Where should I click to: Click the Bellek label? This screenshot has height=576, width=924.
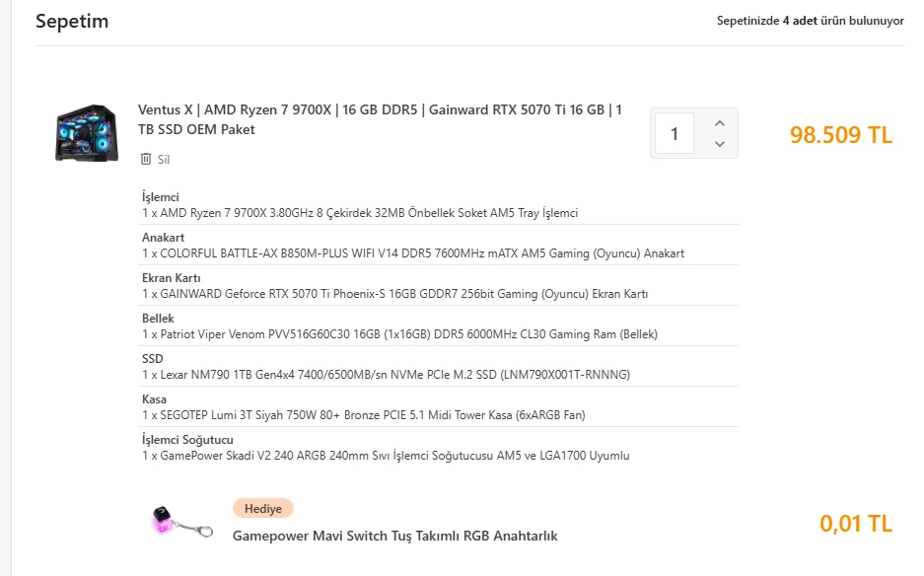(158, 319)
